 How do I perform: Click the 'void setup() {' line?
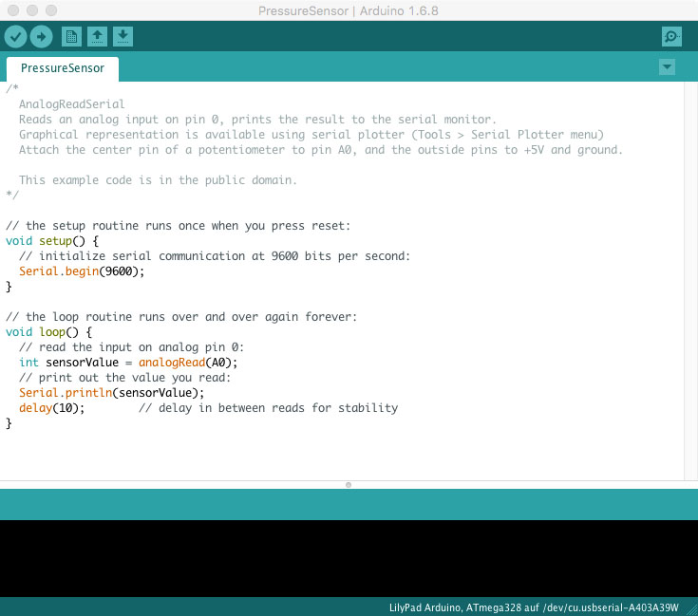(x=52, y=241)
